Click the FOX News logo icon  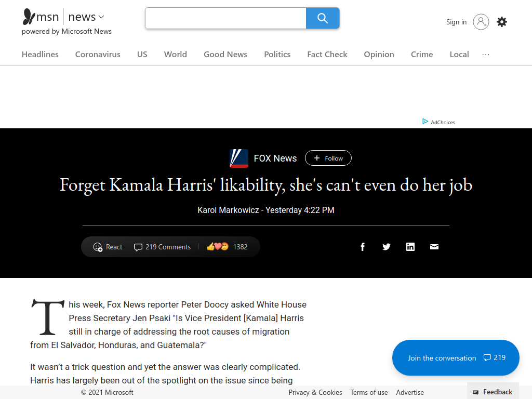tap(239, 158)
